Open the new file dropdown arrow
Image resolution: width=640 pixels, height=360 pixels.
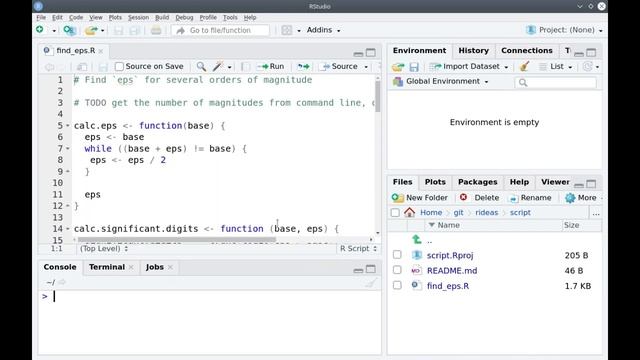pos(54,31)
